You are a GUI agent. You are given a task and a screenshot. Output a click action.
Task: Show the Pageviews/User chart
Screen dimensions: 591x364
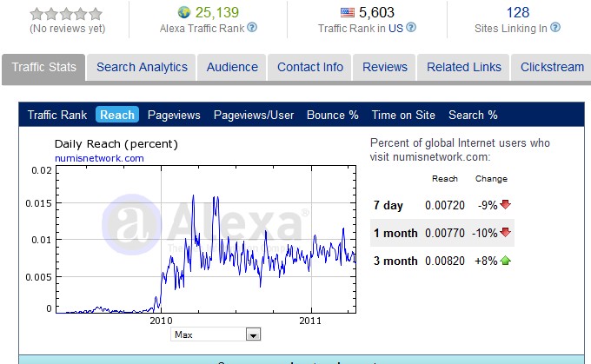[x=254, y=115]
